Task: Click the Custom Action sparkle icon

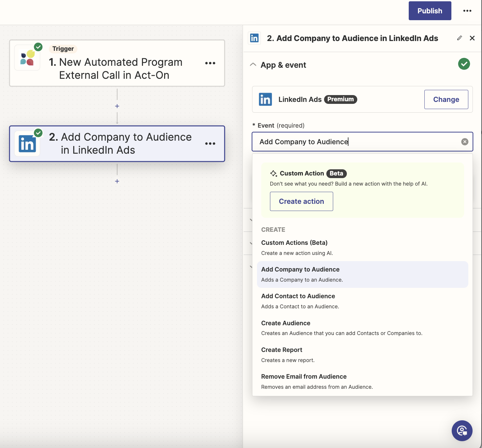Action: coord(274,174)
